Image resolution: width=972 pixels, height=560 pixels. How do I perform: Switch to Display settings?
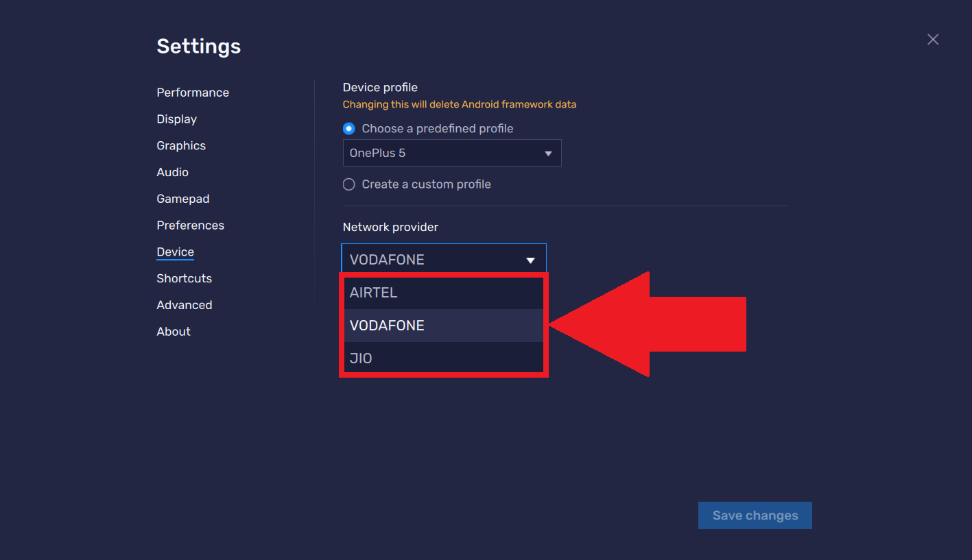(176, 119)
